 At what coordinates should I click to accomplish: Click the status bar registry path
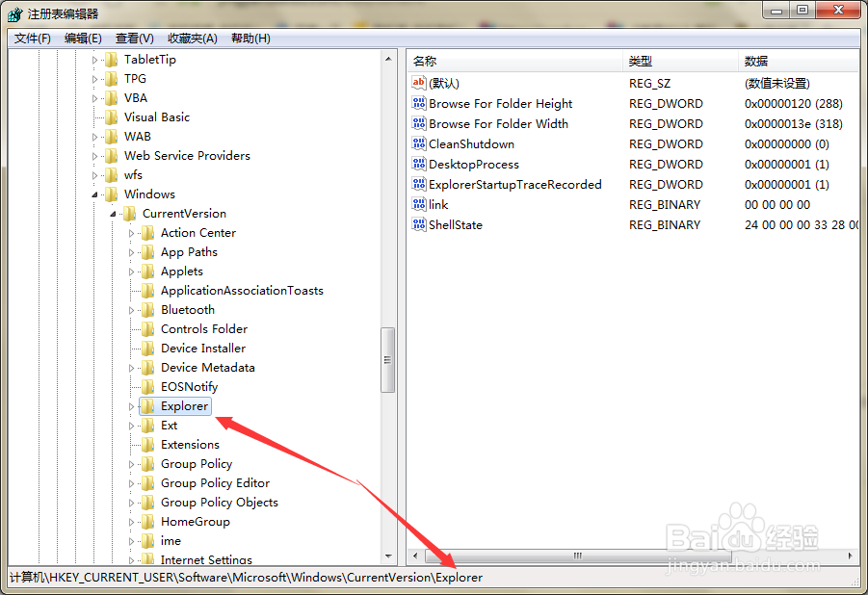tap(246, 578)
